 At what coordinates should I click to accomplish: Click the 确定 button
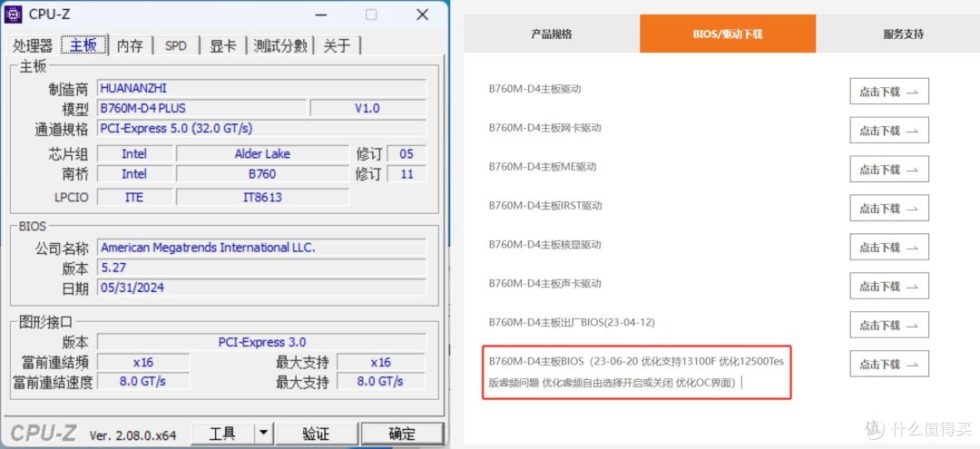point(402,434)
